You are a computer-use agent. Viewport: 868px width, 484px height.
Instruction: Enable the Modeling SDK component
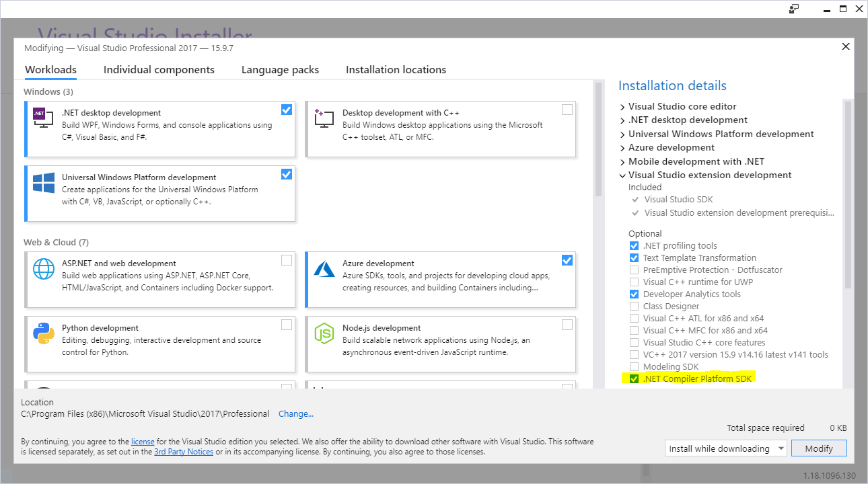(x=634, y=366)
